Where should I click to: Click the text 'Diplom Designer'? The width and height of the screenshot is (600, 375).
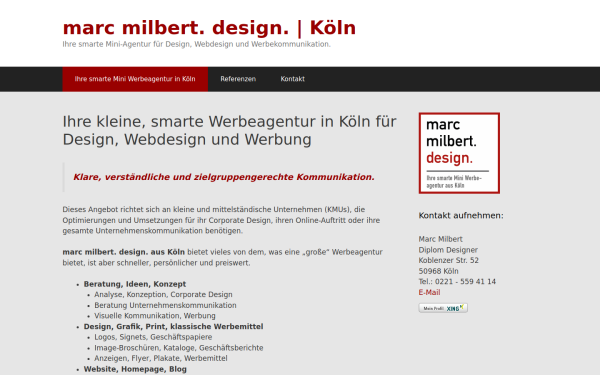pyautogui.click(x=448, y=250)
